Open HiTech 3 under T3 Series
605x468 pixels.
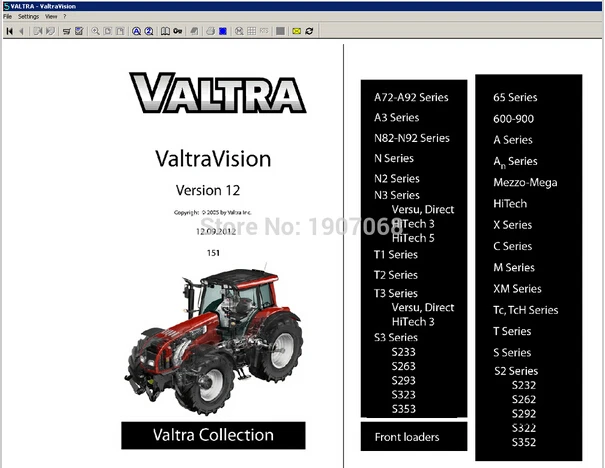click(x=413, y=322)
